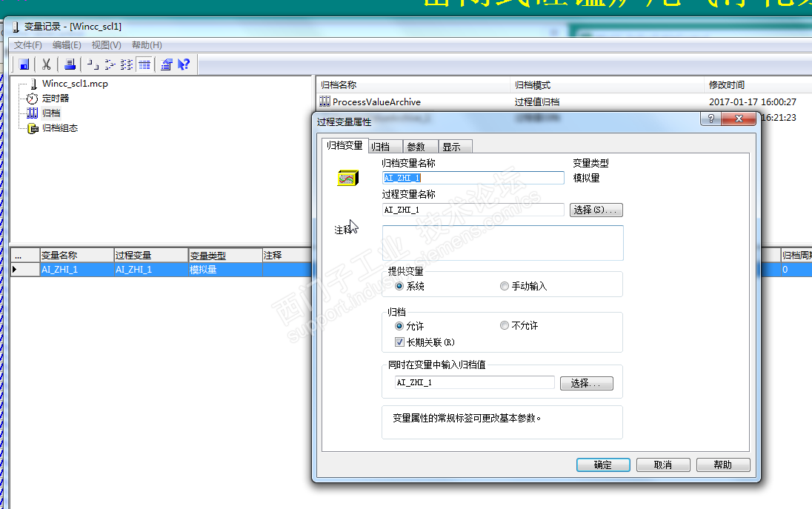Click the 选择(S)... button
The image size is (812, 509).
pyautogui.click(x=596, y=210)
